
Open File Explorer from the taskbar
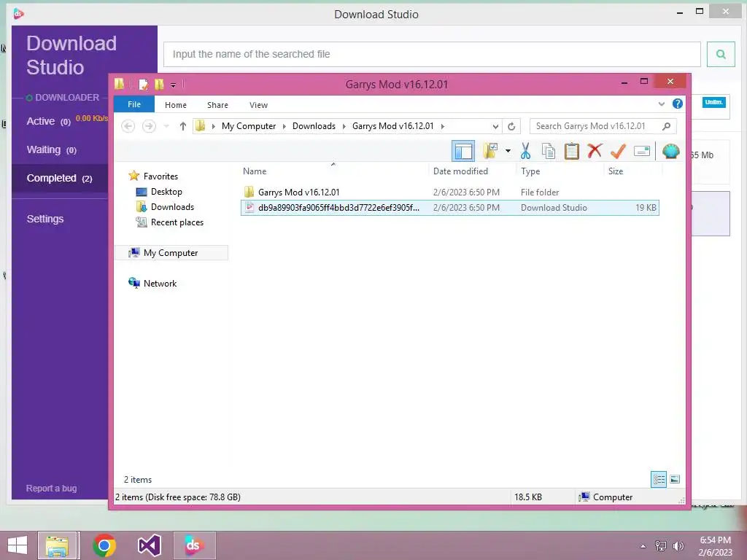point(57,545)
